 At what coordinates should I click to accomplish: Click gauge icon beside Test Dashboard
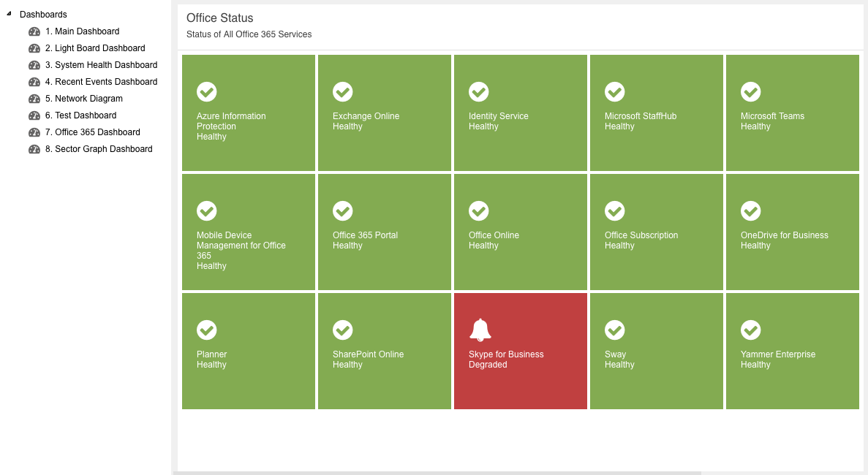(34, 115)
